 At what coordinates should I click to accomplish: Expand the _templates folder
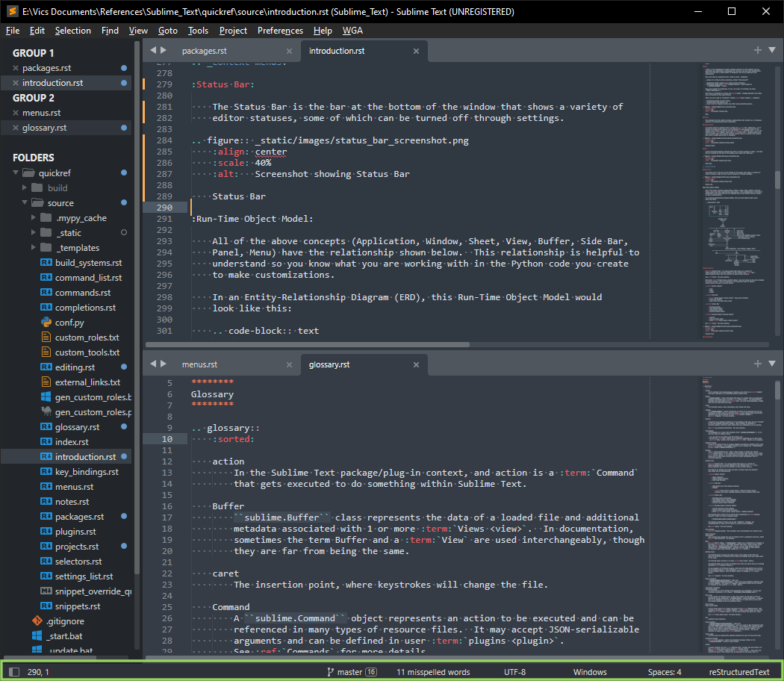click(34, 248)
